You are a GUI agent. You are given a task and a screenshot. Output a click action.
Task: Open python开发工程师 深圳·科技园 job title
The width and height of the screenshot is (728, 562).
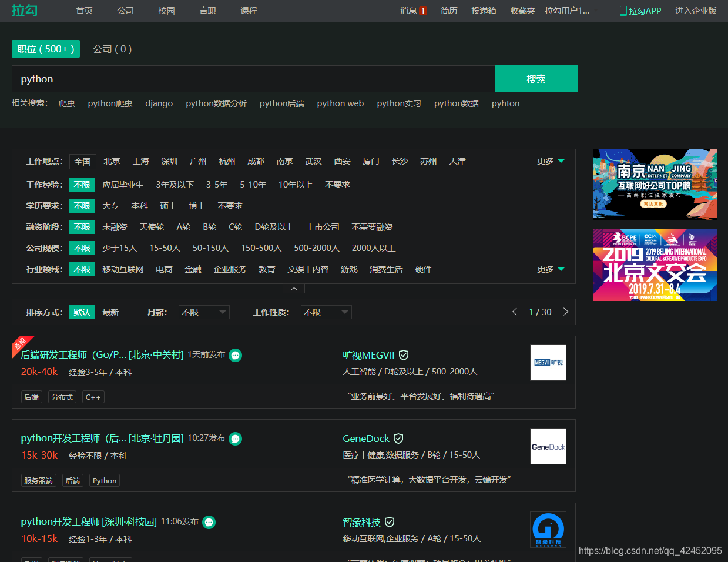[x=89, y=522]
